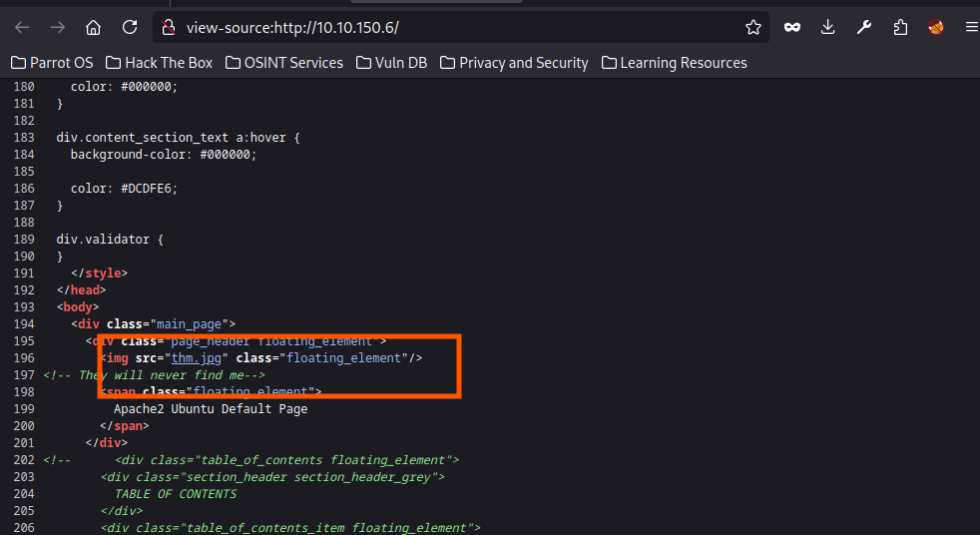Click the div class="main_page" line
The height and width of the screenshot is (535, 980).
coord(153,323)
